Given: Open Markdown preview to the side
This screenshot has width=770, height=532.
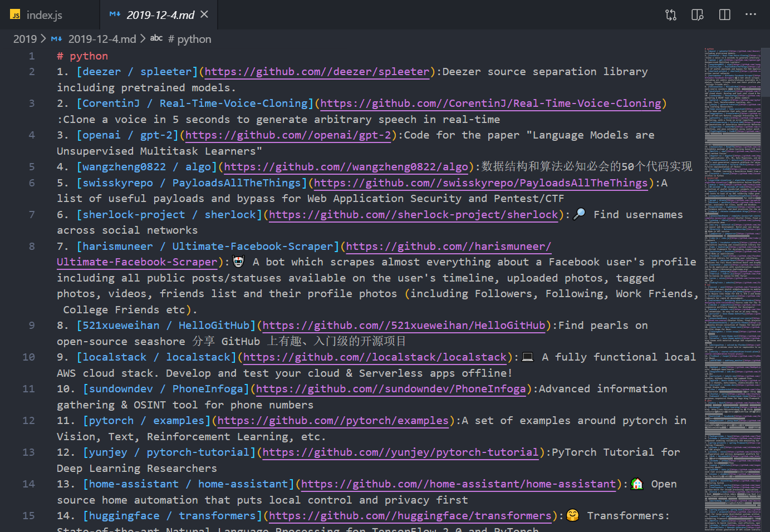Looking at the screenshot, I should coord(698,15).
